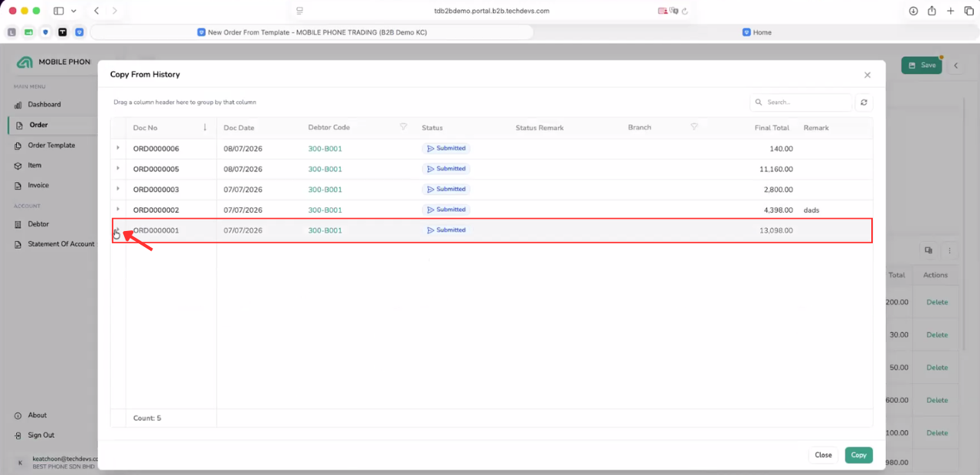Click the Item box icon in sidebar

point(18,165)
